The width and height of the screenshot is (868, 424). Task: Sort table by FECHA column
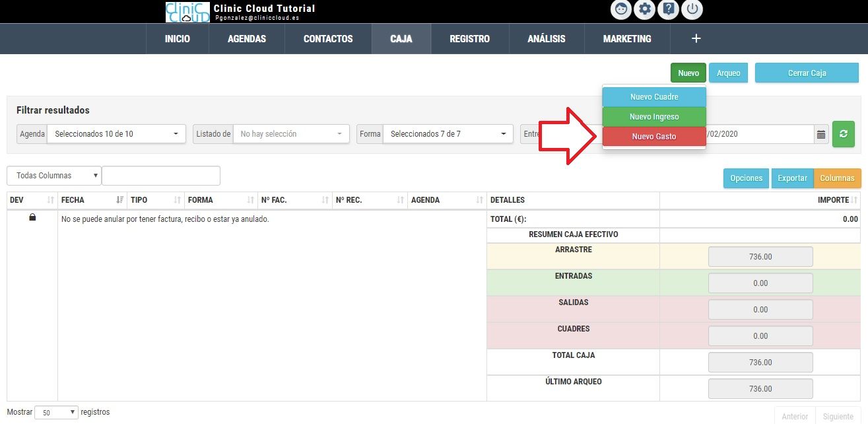[x=91, y=200]
